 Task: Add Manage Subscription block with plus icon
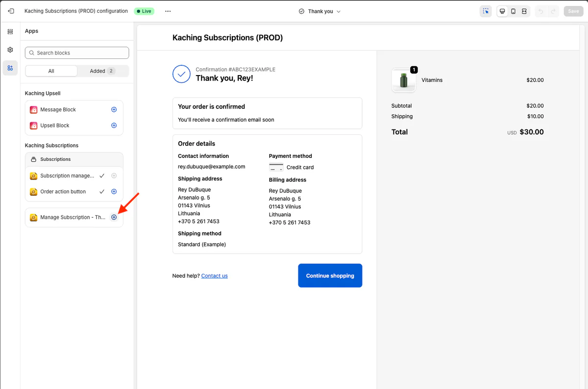pyautogui.click(x=114, y=217)
